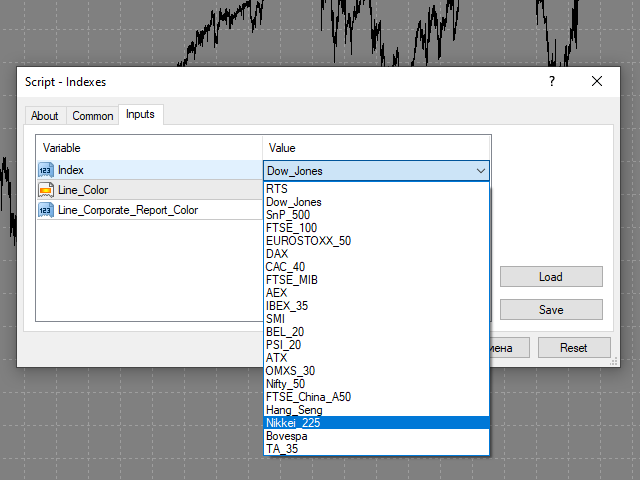
Task: Pick FTSE_MIB from the dropdown
Action: click(376, 280)
